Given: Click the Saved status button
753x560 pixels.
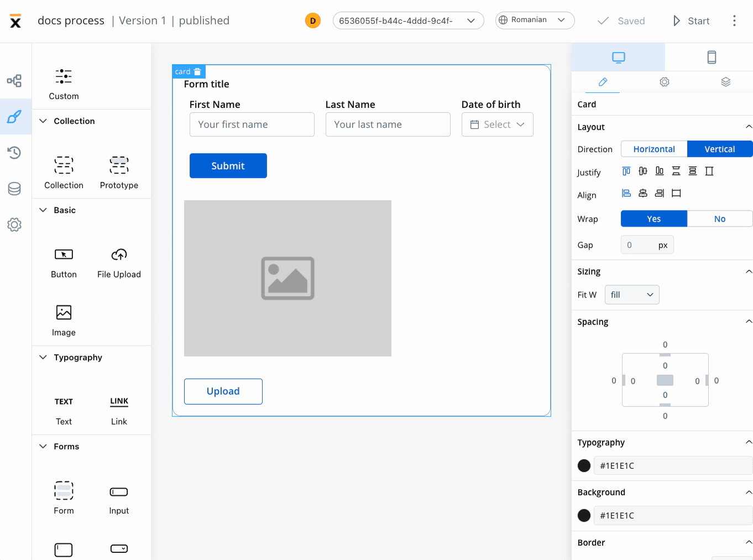Looking at the screenshot, I should [x=621, y=20].
